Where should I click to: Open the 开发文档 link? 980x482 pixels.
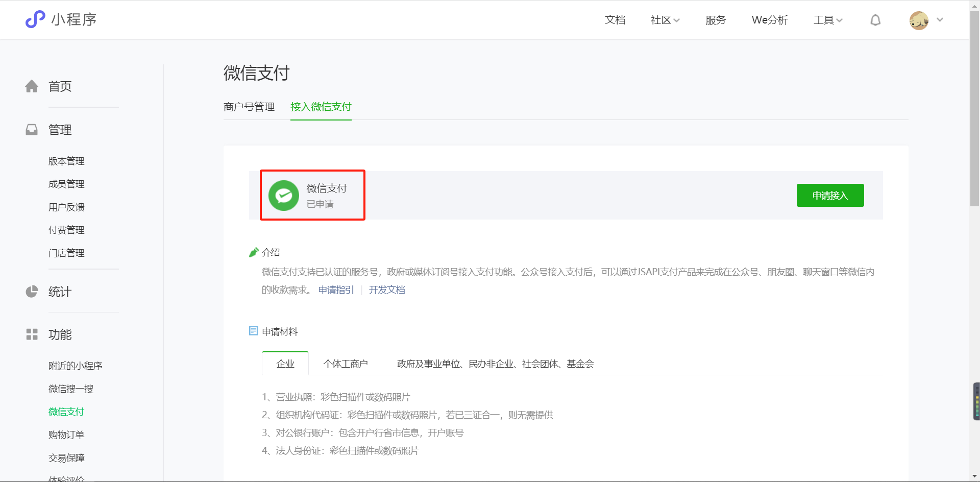click(x=387, y=290)
